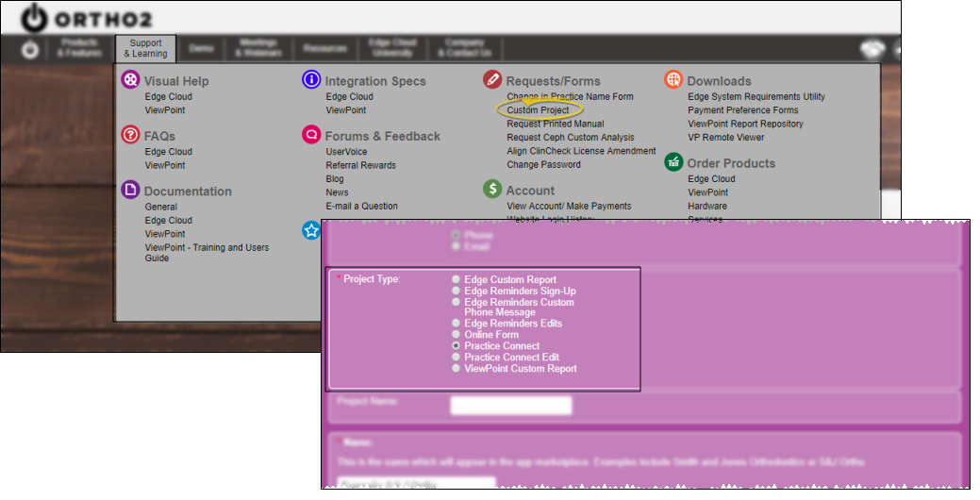The width and height of the screenshot is (980, 500).
Task: Open ViewPoint - Training and Users Guide
Action: click(207, 253)
